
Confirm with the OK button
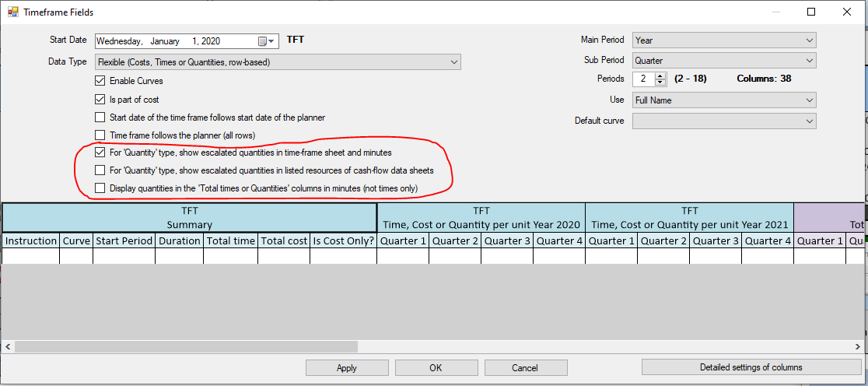436,368
